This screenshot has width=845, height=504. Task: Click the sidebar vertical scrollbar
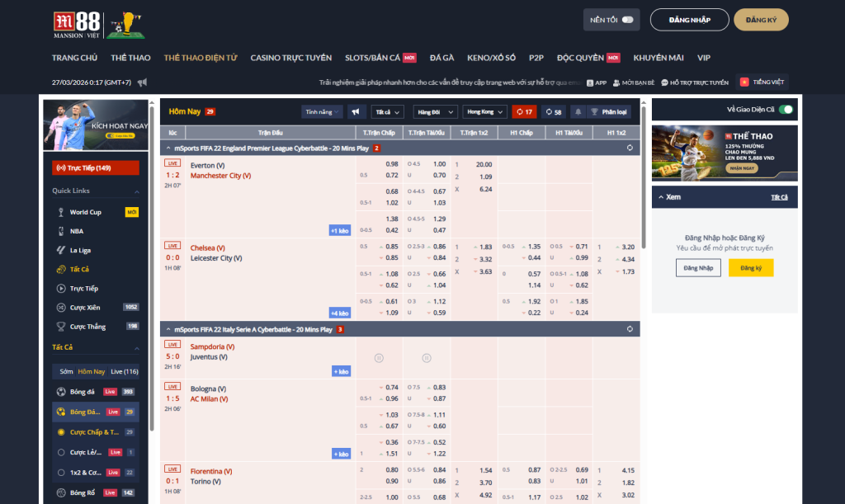coord(152,269)
